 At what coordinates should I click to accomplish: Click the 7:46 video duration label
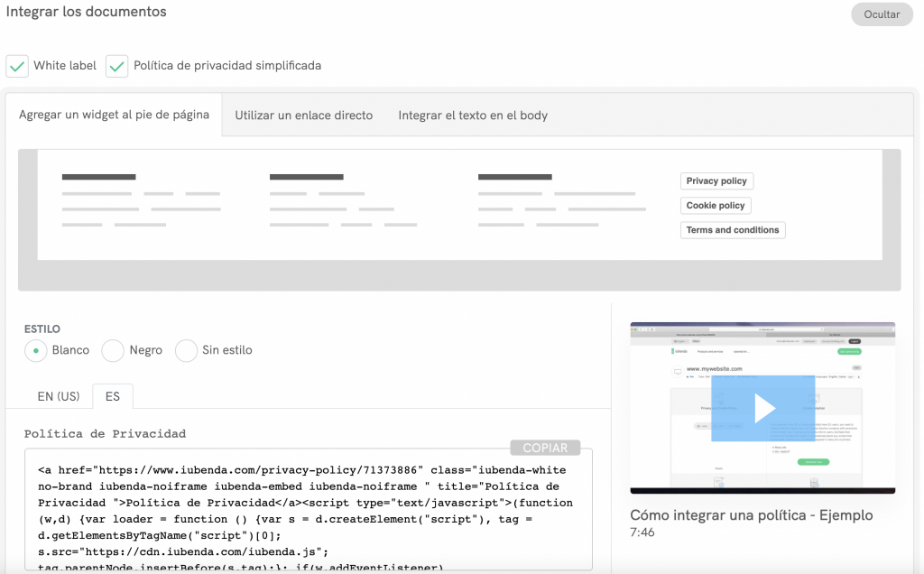(642, 532)
